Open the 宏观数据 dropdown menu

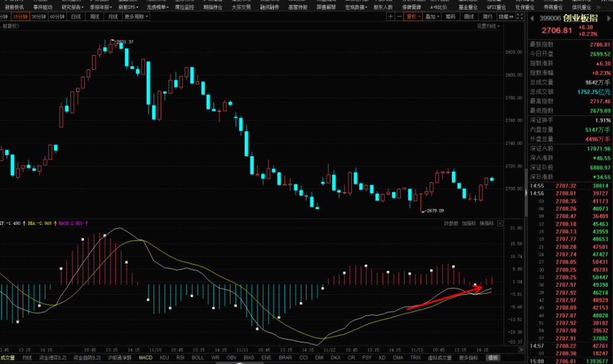click(x=356, y=7)
